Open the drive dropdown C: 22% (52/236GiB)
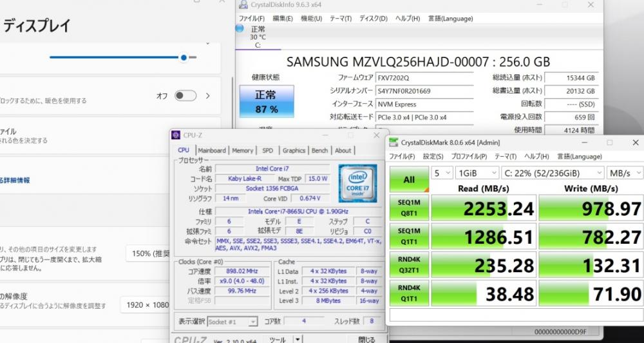The image size is (644, 343). tap(553, 173)
